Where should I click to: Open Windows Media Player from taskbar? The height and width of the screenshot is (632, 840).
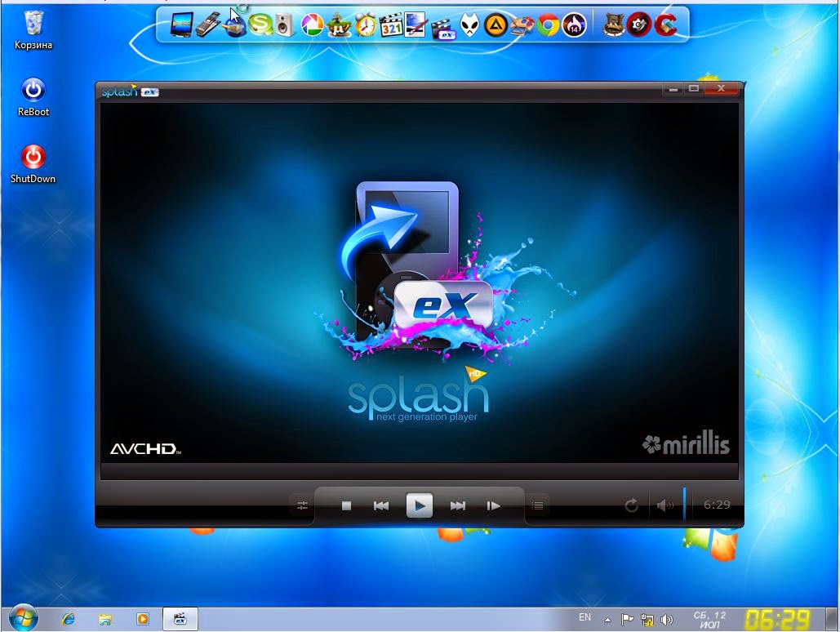click(143, 619)
